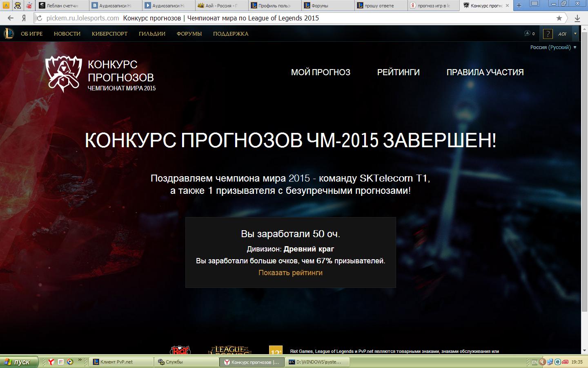Click the 12+ age rating badge

(x=276, y=350)
